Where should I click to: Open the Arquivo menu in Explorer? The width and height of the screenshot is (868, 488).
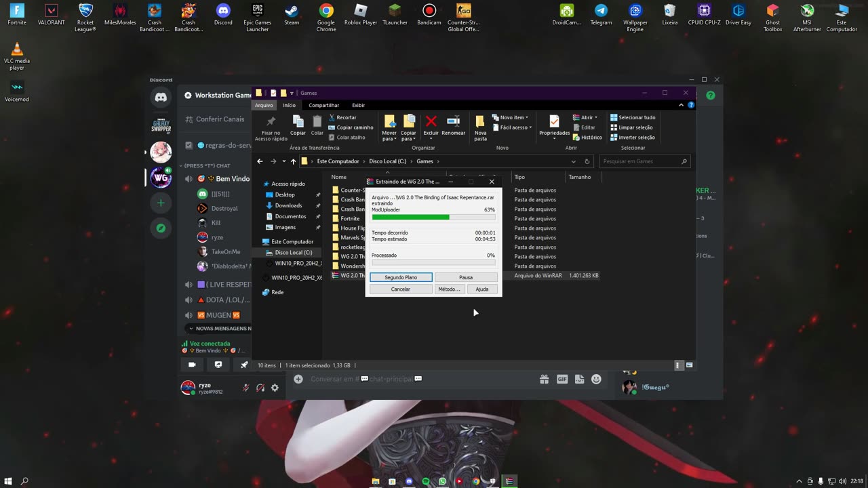[264, 105]
